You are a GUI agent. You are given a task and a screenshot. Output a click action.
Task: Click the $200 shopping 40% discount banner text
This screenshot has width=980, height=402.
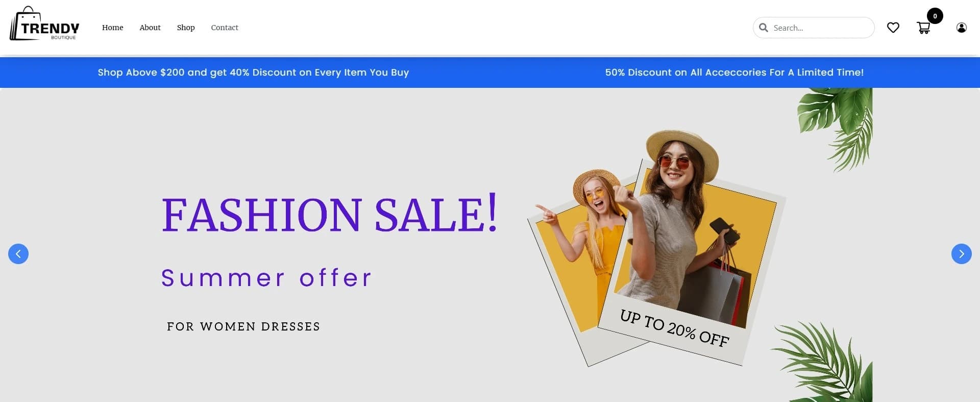pos(253,73)
